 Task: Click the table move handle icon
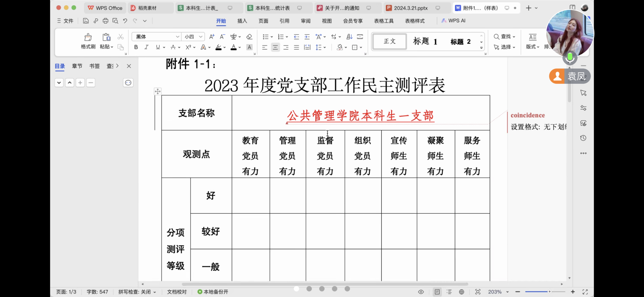tap(158, 91)
